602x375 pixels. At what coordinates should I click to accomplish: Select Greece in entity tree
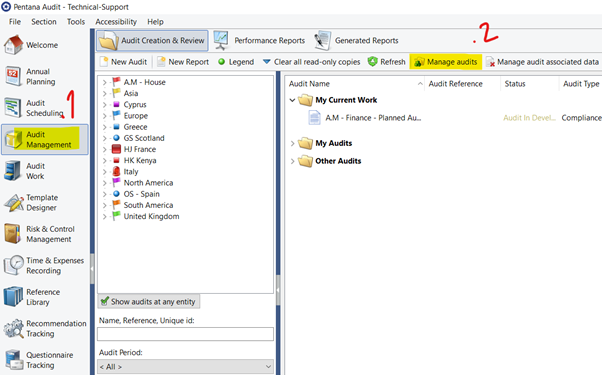click(135, 127)
